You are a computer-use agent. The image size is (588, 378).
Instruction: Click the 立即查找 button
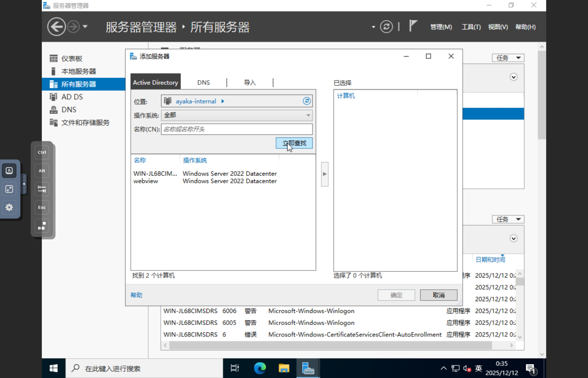(x=294, y=143)
